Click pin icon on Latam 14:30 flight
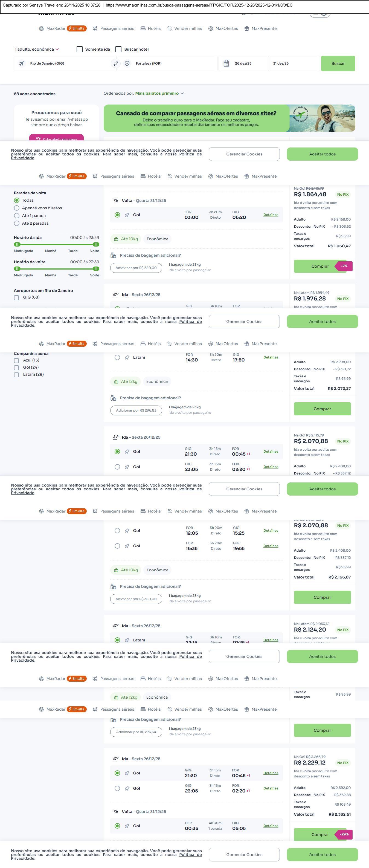369x868 pixels. click(127, 357)
